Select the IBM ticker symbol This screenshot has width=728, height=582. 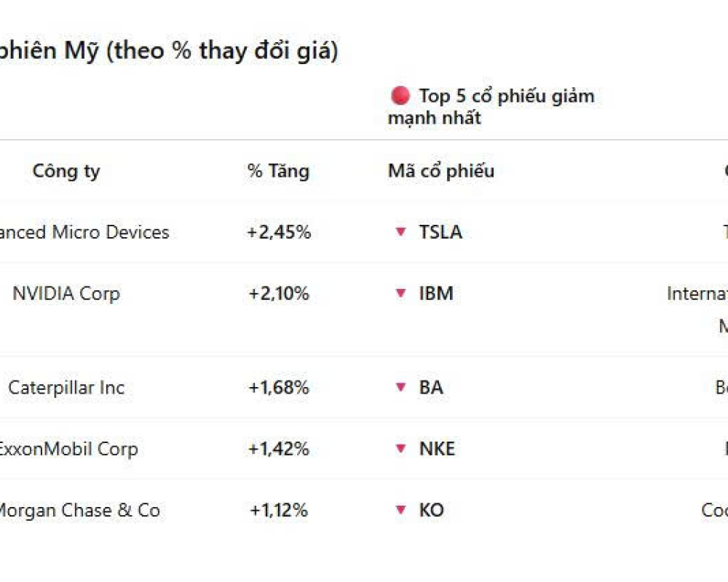coord(436,293)
